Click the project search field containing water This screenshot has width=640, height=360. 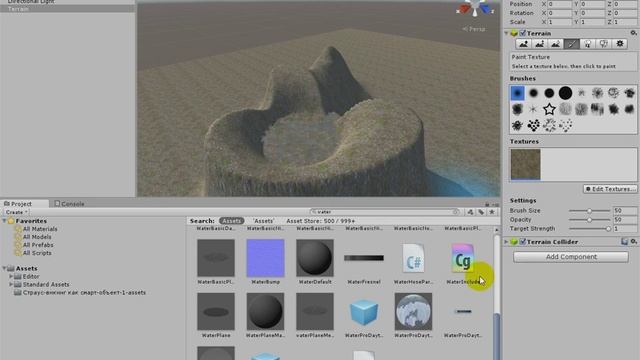click(384, 212)
